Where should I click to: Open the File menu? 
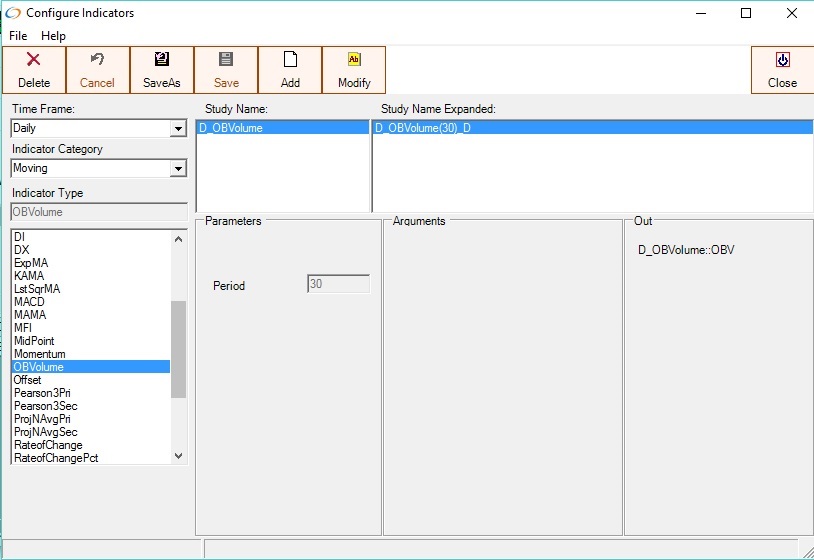tap(18, 36)
